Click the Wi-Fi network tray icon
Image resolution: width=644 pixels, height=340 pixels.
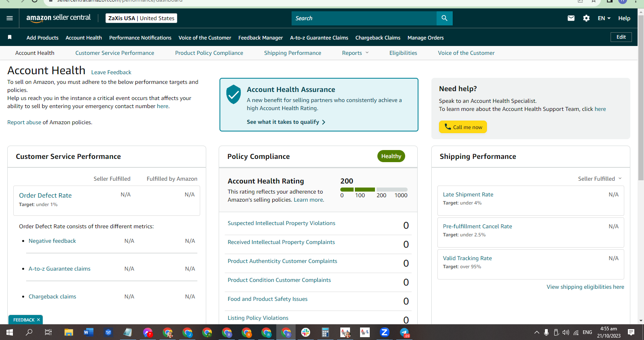coord(576,332)
